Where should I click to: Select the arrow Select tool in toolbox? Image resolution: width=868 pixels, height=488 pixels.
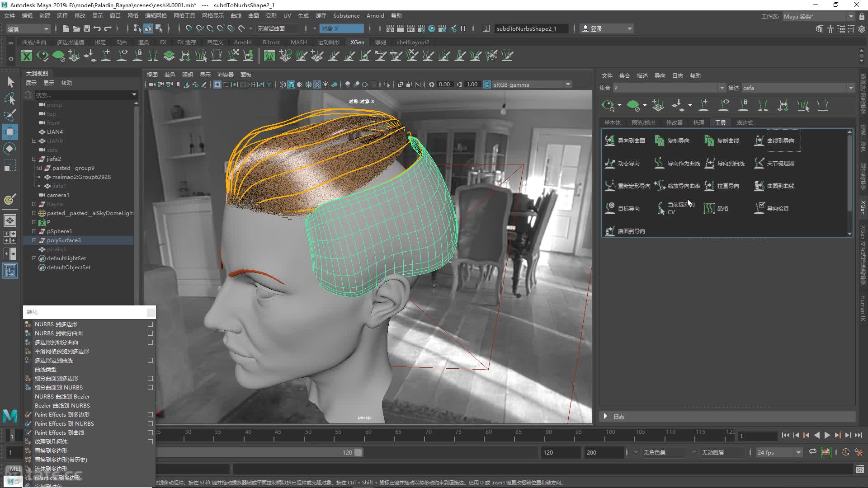10,82
